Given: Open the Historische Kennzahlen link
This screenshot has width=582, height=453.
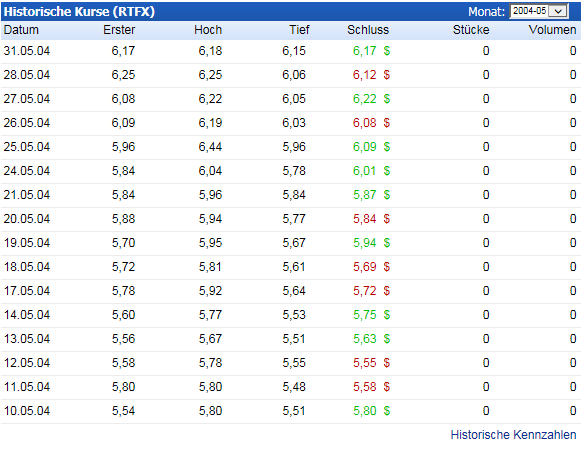Looking at the screenshot, I should coord(513,434).
